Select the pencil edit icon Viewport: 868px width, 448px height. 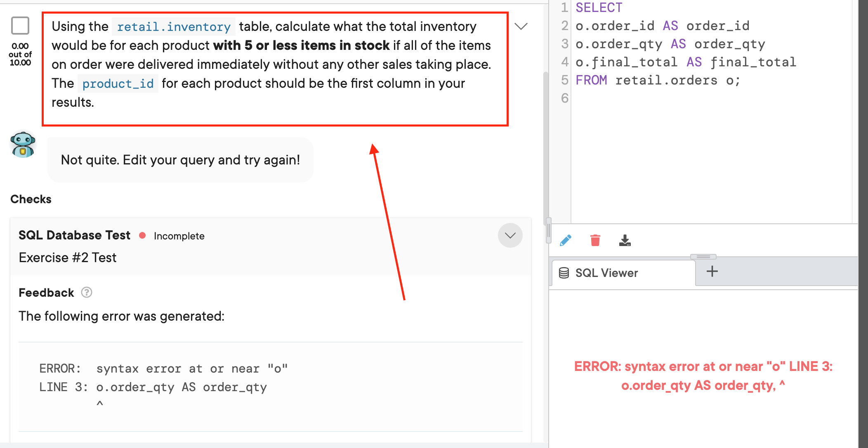[566, 240]
